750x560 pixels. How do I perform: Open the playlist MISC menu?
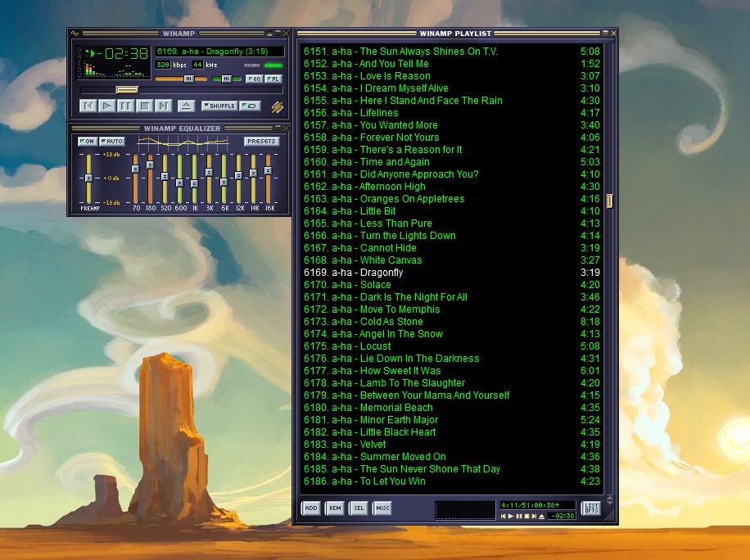(382, 508)
